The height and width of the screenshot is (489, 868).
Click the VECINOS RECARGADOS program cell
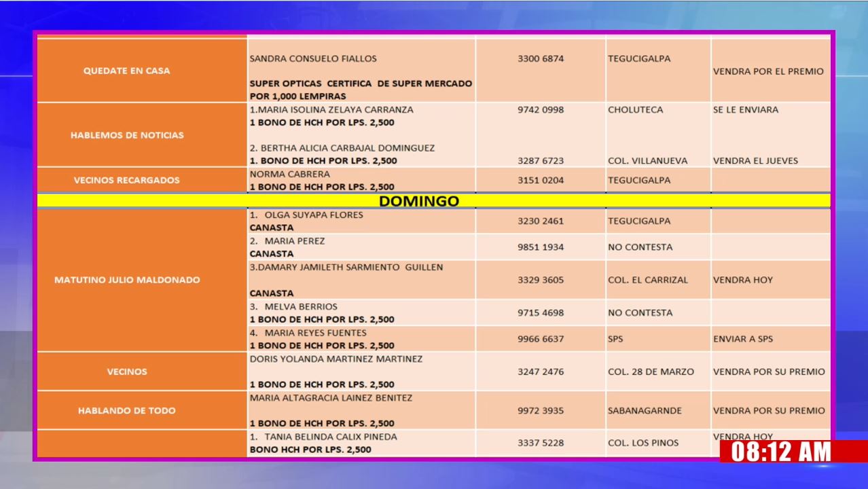127,180
